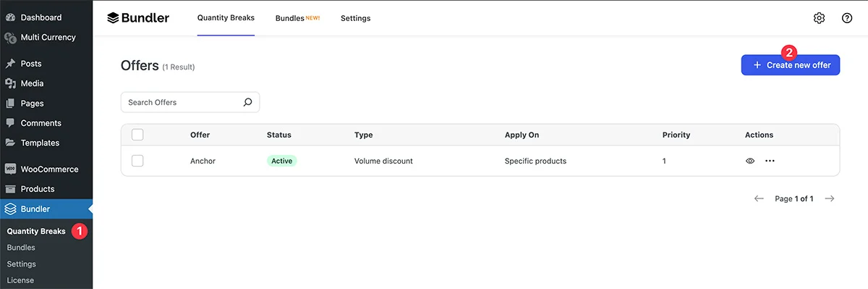Open the three-dot actions menu for Anchor
The image size is (868, 289).
(x=770, y=161)
